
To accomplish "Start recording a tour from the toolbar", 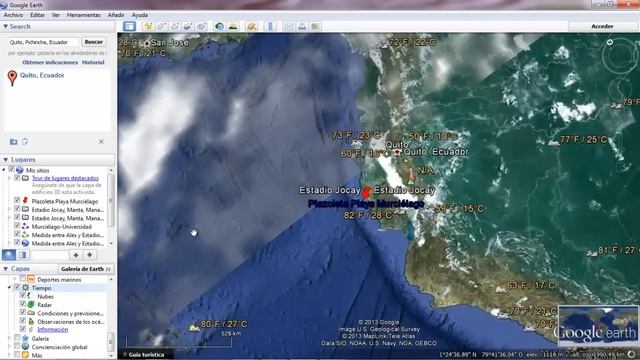I will [x=201, y=26].
